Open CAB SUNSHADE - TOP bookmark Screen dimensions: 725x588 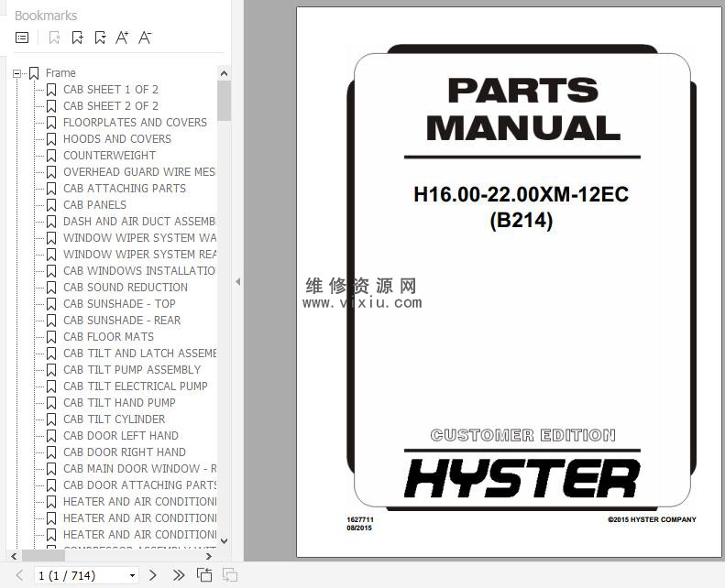point(119,304)
